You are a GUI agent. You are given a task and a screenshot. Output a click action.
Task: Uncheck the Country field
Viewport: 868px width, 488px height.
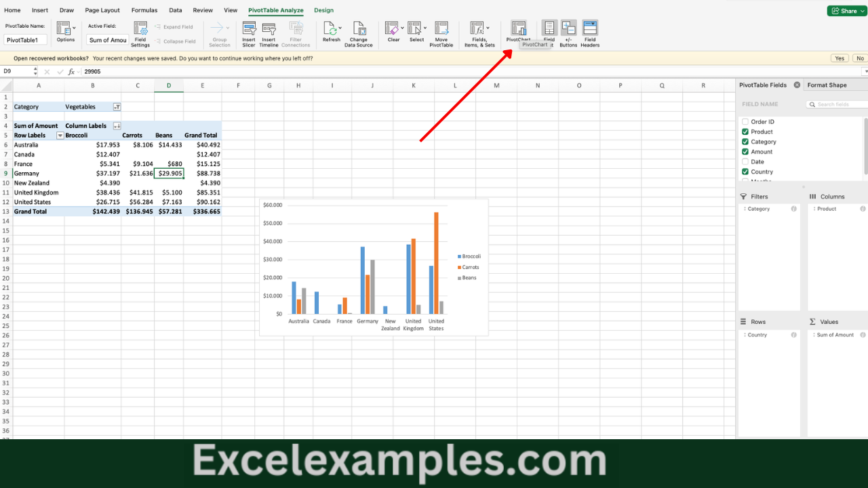click(x=745, y=171)
